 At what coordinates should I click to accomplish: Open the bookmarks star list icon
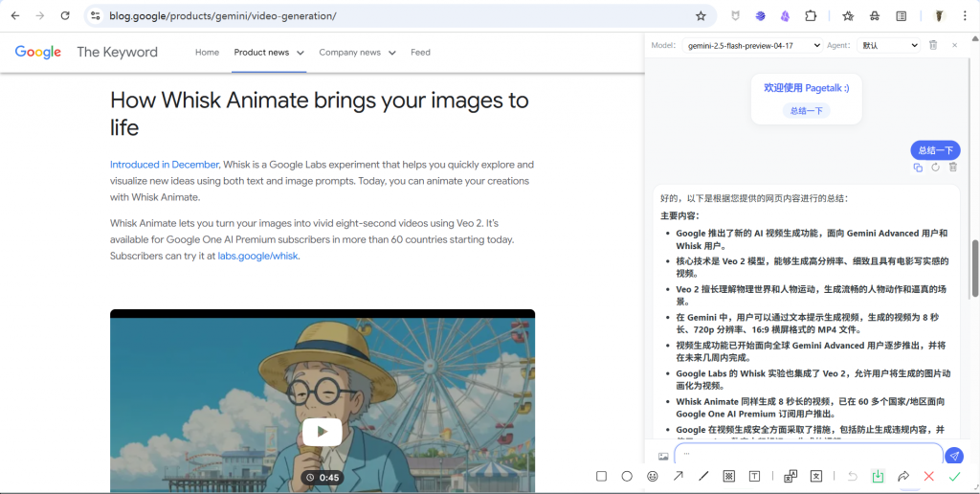848,16
